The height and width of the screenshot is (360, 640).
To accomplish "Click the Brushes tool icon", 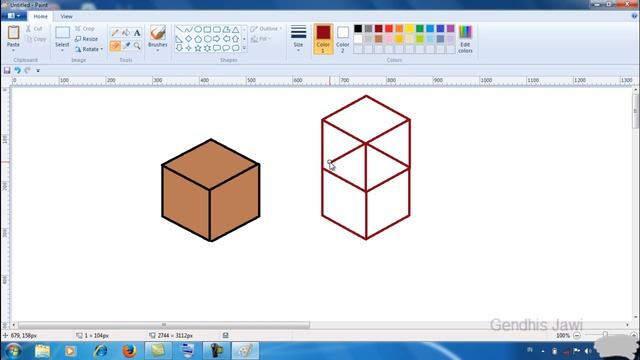I will point(158,33).
